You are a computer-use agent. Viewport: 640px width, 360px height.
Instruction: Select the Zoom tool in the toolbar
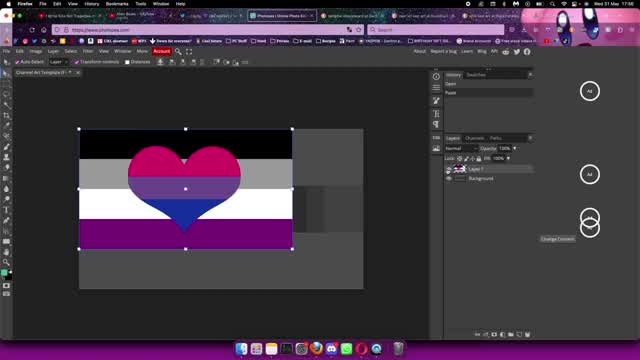[6, 262]
